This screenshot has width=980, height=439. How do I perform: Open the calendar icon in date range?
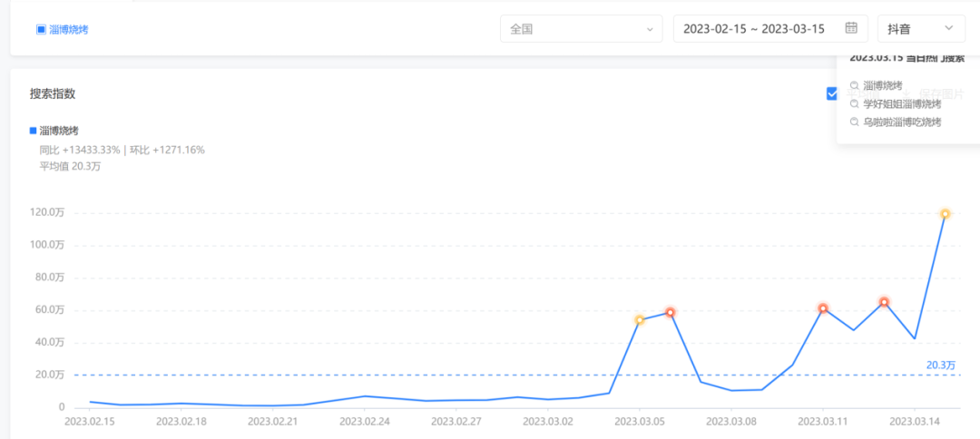851,28
